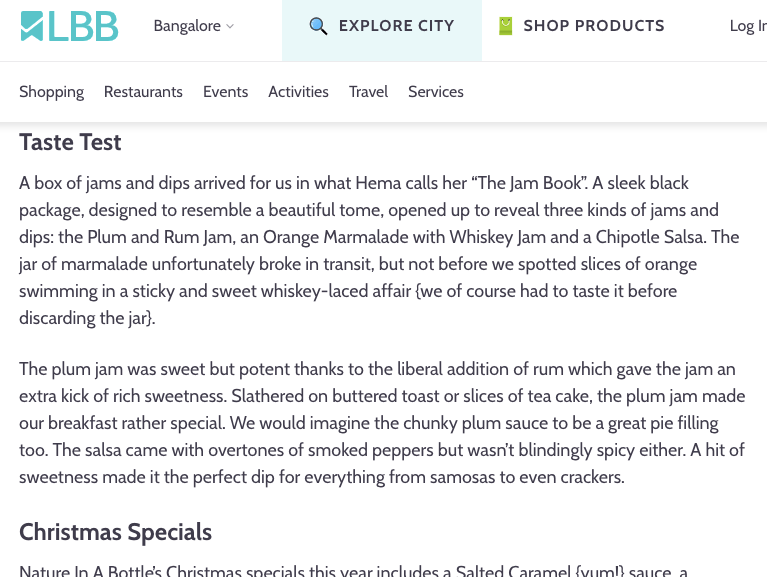
Task: Open the Shopping category
Action: [51, 91]
